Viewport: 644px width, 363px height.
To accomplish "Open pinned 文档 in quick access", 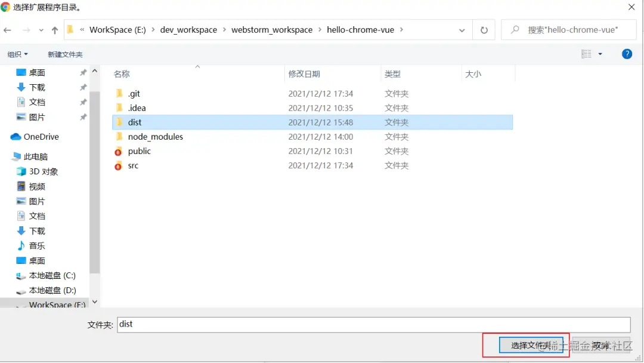I will 36,102.
